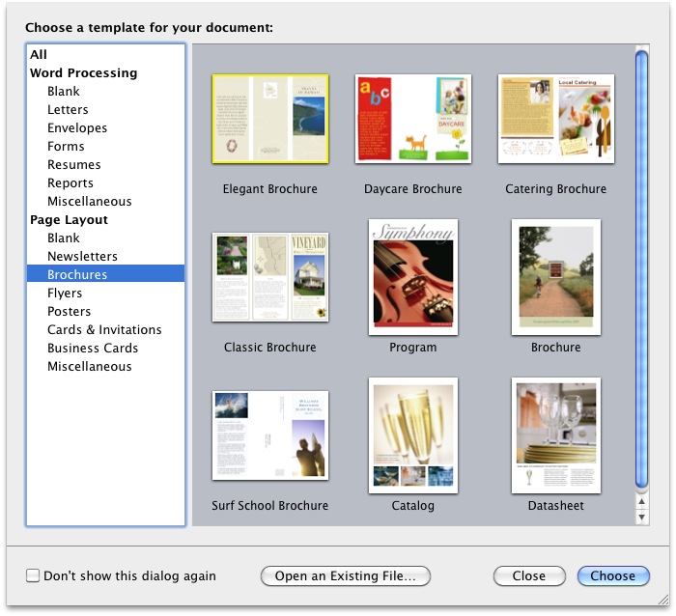Select the Catalog template thumbnail

coord(413,435)
